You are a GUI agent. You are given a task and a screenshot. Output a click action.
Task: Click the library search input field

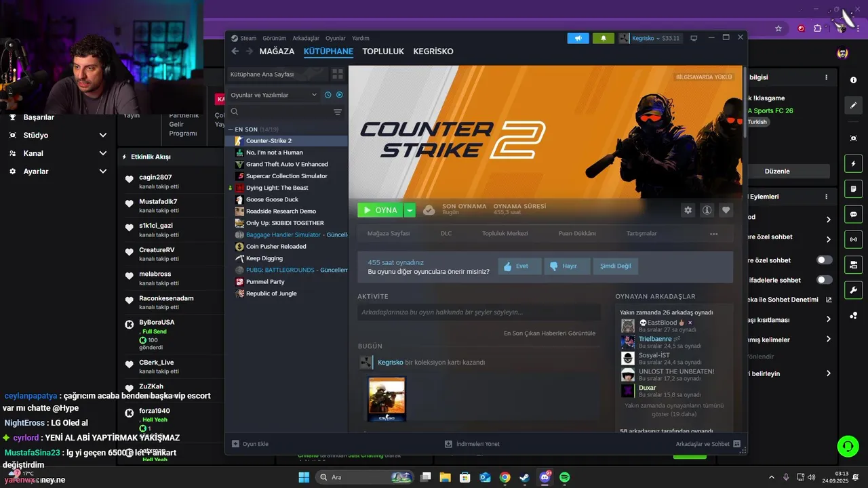[279, 112]
